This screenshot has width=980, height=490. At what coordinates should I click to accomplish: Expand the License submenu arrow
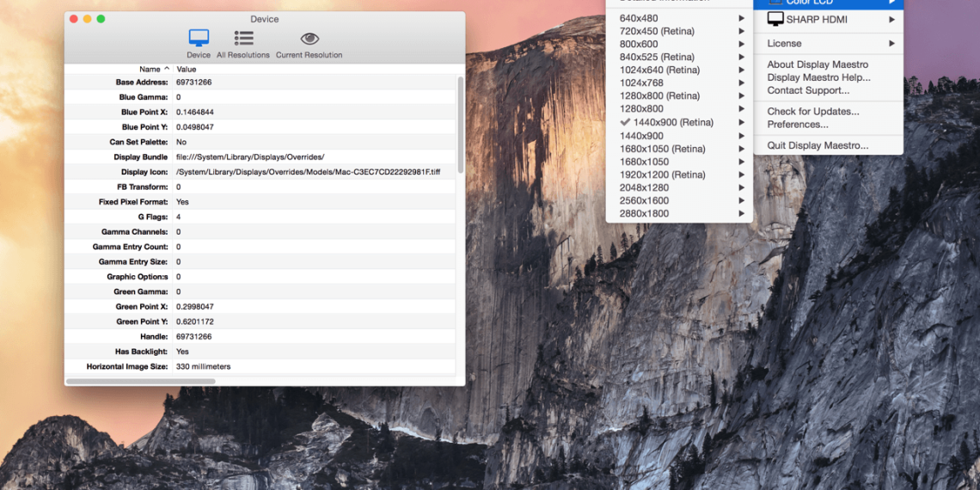pyautogui.click(x=892, y=43)
